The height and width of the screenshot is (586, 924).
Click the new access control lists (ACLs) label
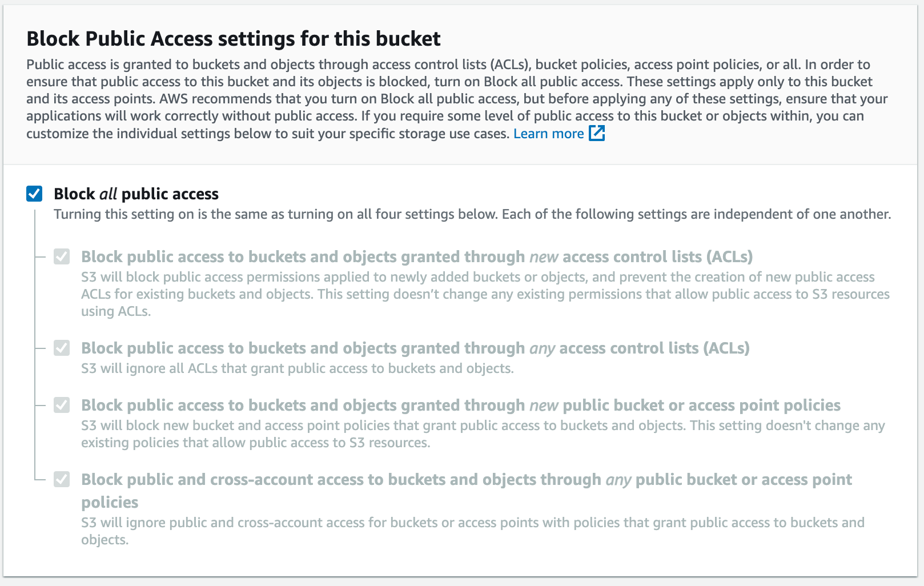[x=416, y=257]
